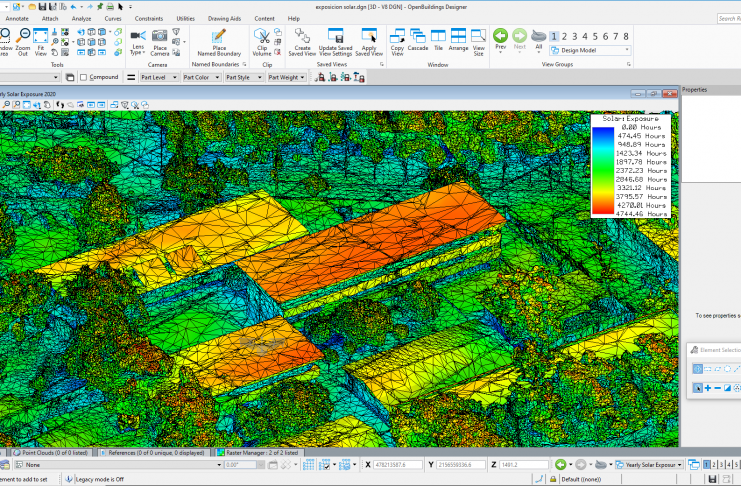
Task: Click the X coordinate input field
Action: point(398,465)
